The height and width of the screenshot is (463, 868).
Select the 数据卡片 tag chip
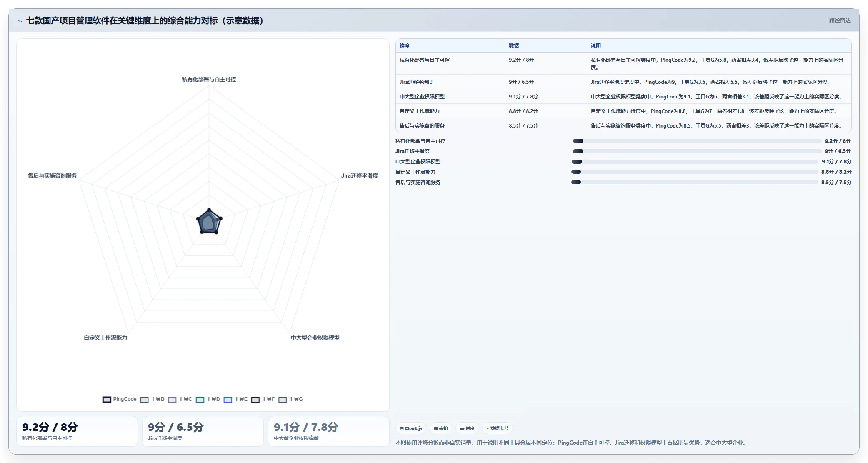[498, 428]
